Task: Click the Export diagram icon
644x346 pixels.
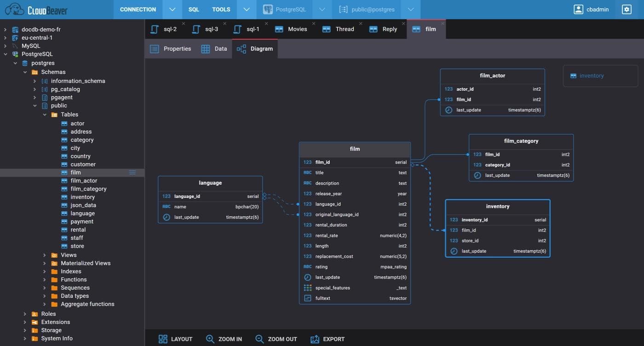Action: click(315, 339)
